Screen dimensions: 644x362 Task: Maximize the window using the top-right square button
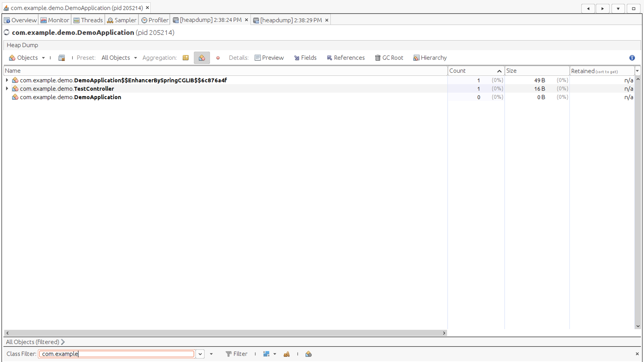point(633,9)
